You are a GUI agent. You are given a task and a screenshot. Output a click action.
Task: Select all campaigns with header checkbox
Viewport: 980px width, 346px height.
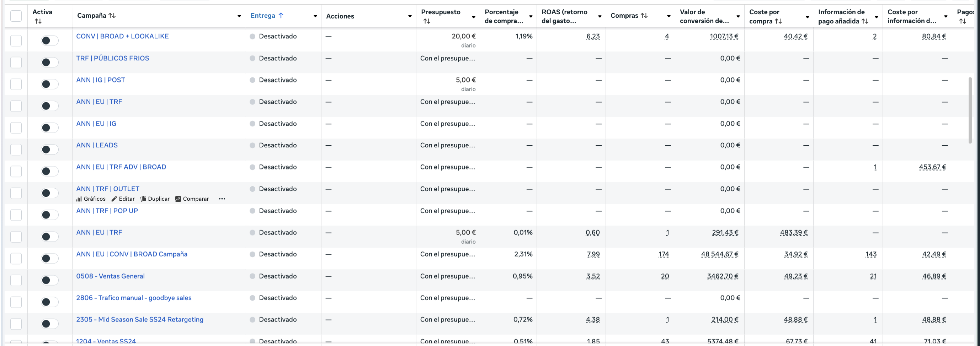coord(16,16)
